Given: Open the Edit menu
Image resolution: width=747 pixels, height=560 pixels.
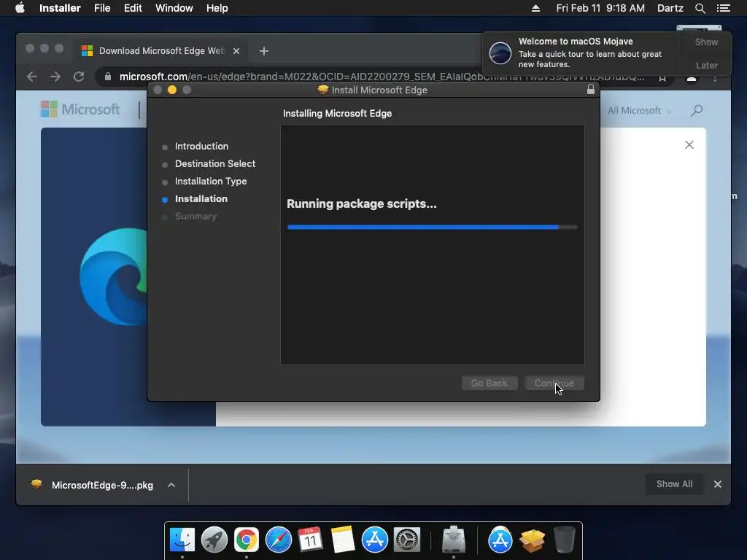Looking at the screenshot, I should point(133,8).
